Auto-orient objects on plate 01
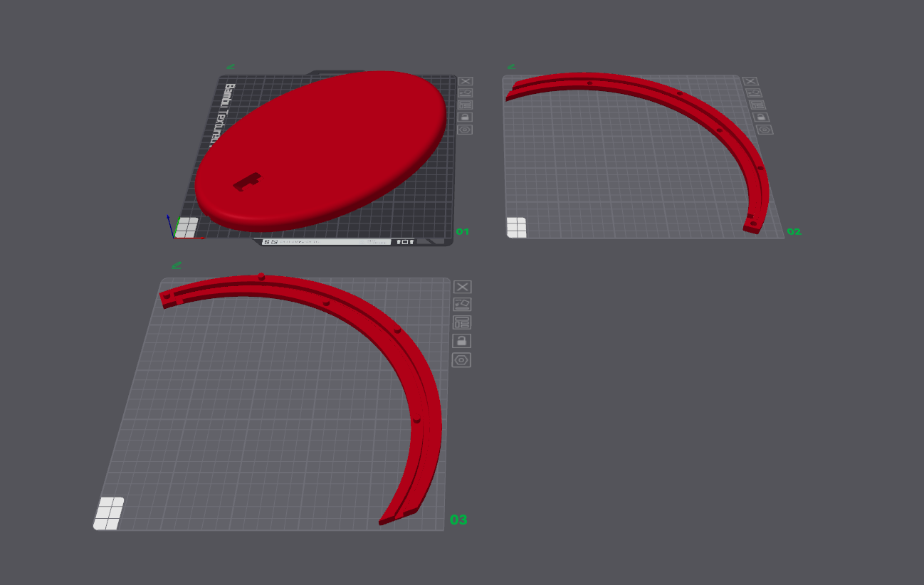 (466, 93)
